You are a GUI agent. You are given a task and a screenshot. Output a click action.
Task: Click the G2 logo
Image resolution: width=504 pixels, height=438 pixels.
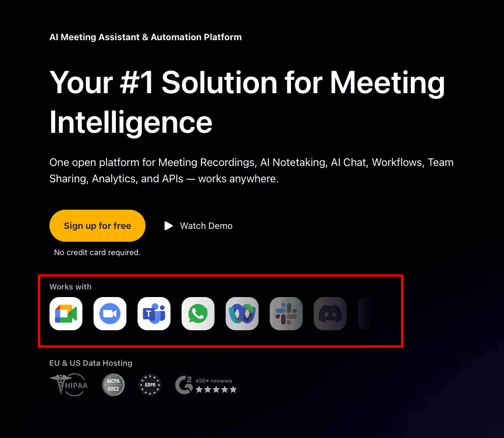[x=184, y=384]
